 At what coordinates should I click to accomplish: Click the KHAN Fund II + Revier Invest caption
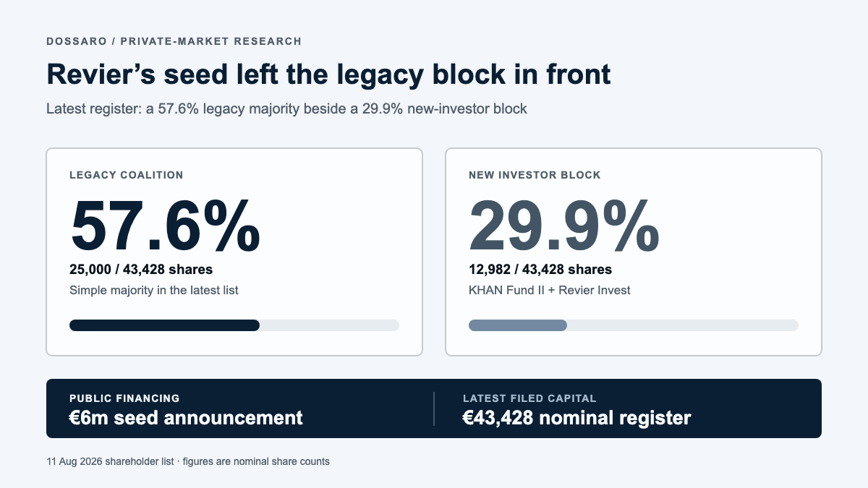tap(550, 290)
